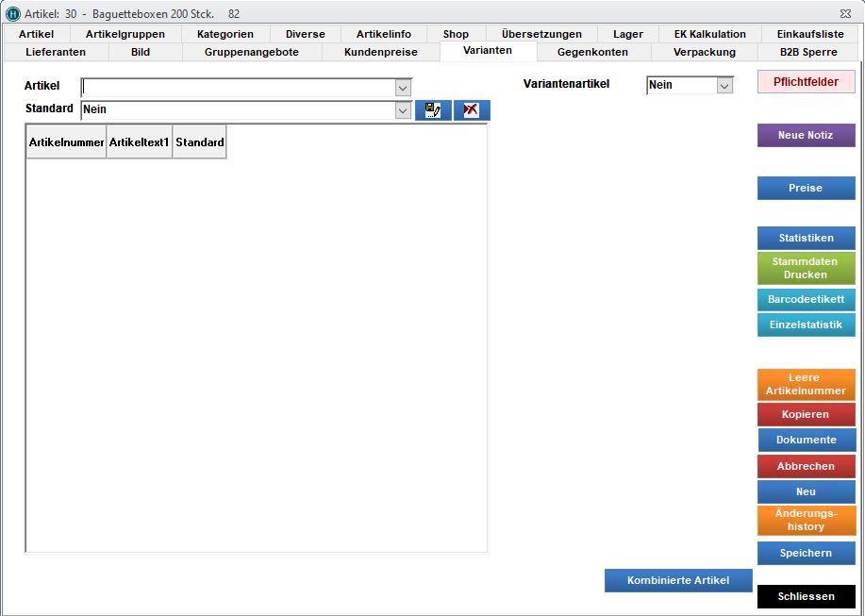Expand the Variantenartikel dropdown
865x616 pixels.
click(724, 86)
